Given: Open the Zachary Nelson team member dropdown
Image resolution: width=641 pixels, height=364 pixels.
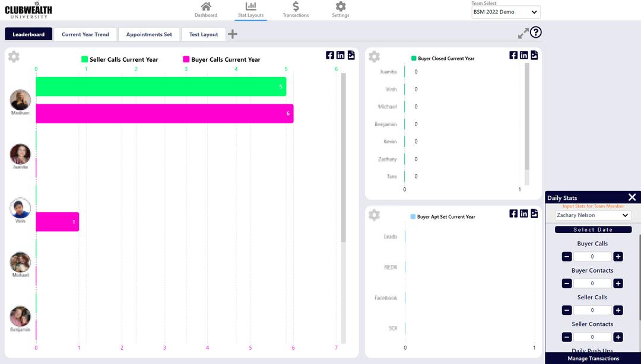Looking at the screenshot, I should [593, 215].
